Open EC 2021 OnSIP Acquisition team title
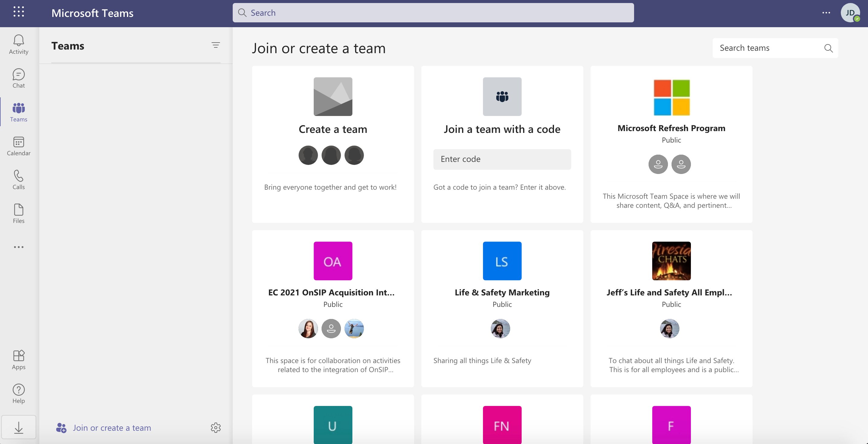The image size is (868, 444). (331, 292)
